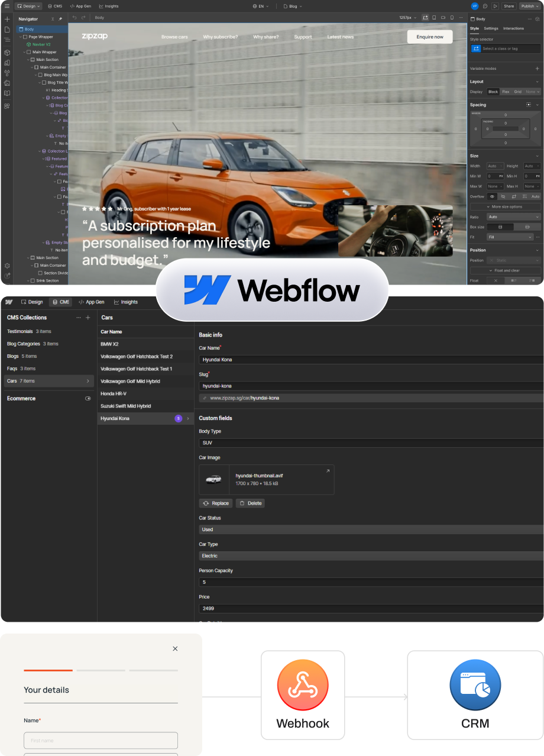Open the hamburger menu in the Designer window

[7, 6]
